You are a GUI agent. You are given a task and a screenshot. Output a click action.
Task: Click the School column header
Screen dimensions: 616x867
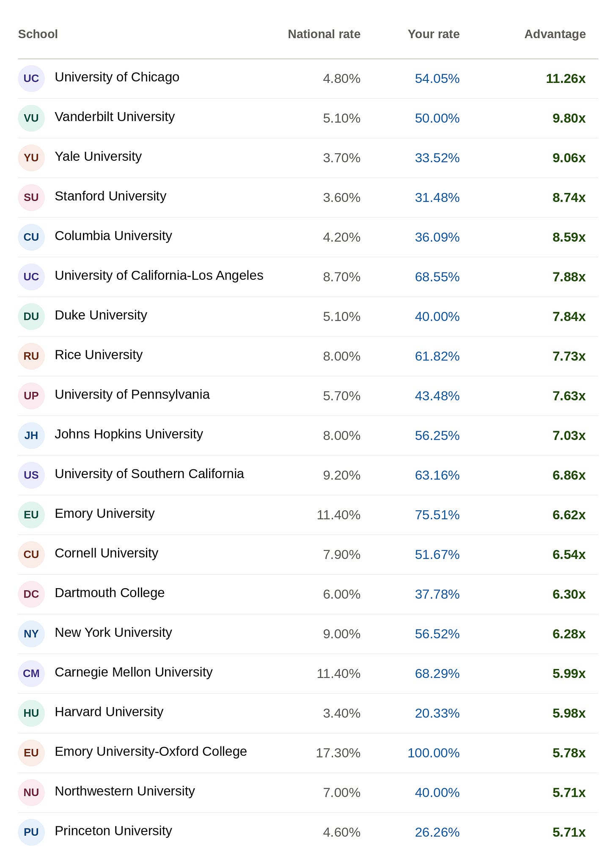pyautogui.click(x=38, y=34)
